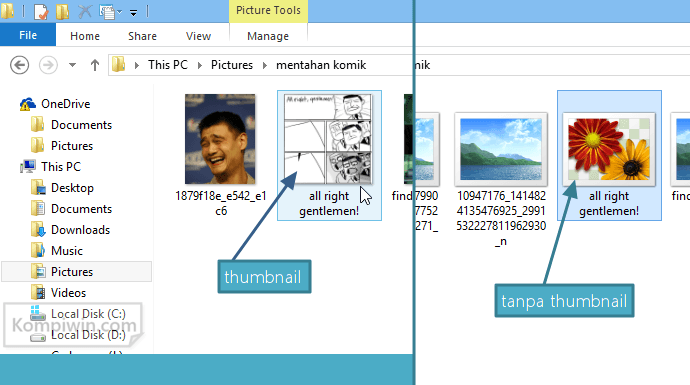
Task: Select the Manage tab under Picture Tools
Action: point(268,36)
